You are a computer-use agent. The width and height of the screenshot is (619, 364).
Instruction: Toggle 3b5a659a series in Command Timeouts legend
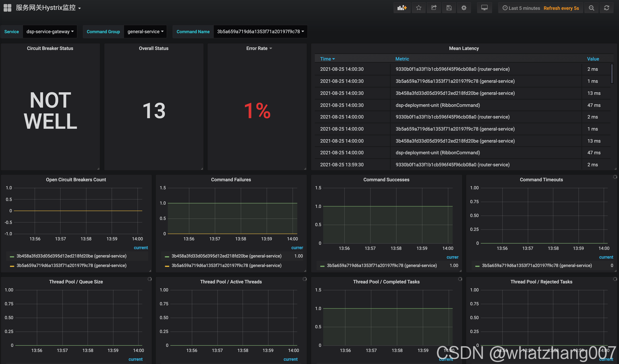pyautogui.click(x=537, y=266)
